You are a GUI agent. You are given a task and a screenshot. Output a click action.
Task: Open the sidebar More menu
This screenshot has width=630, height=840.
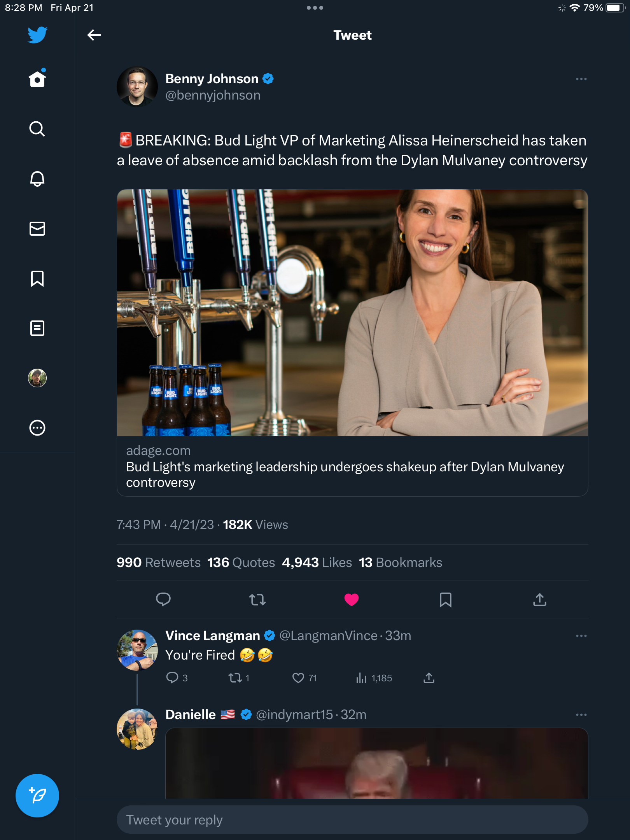pos(37,428)
